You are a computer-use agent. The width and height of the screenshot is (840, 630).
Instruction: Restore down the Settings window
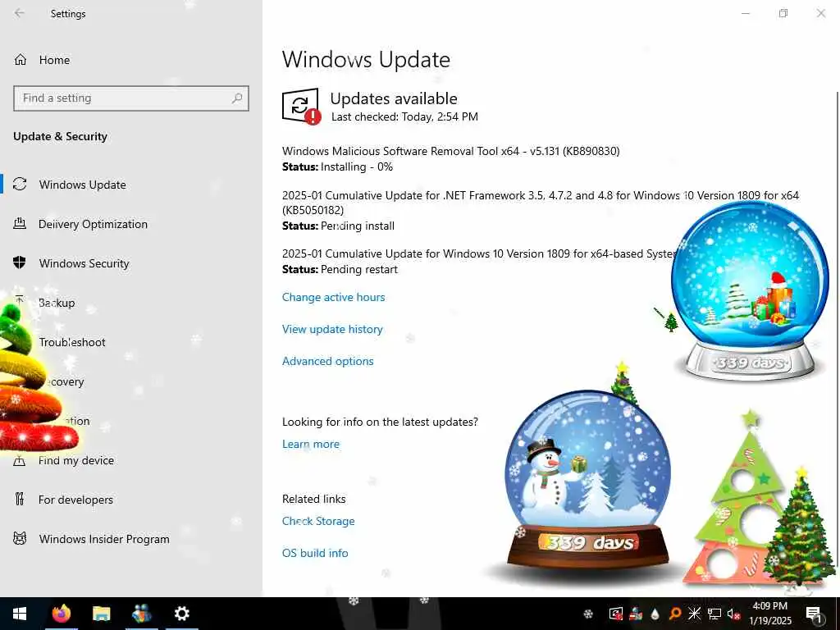tap(783, 13)
